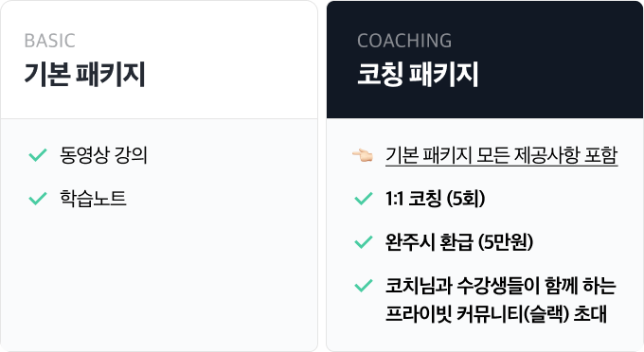The image size is (644, 352).
Task: Click the checkmark next to 완주시 환급 (5만원)
Action: click(x=364, y=242)
